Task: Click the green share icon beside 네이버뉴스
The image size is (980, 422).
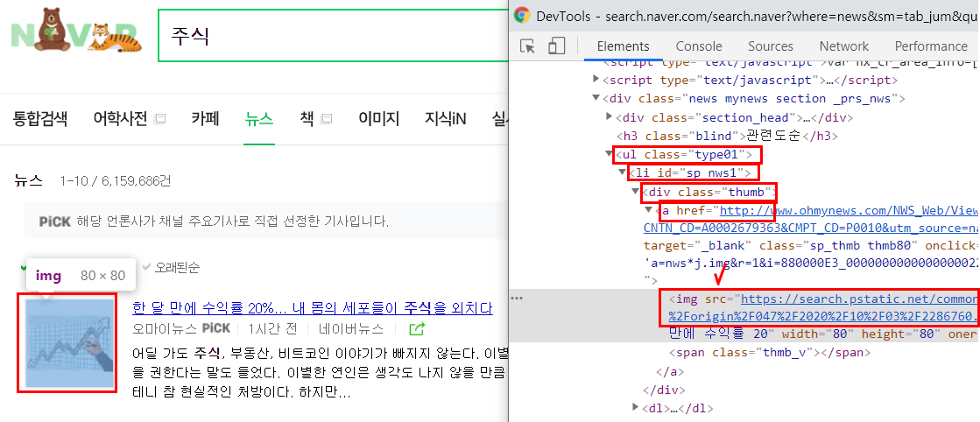Action: point(417,329)
